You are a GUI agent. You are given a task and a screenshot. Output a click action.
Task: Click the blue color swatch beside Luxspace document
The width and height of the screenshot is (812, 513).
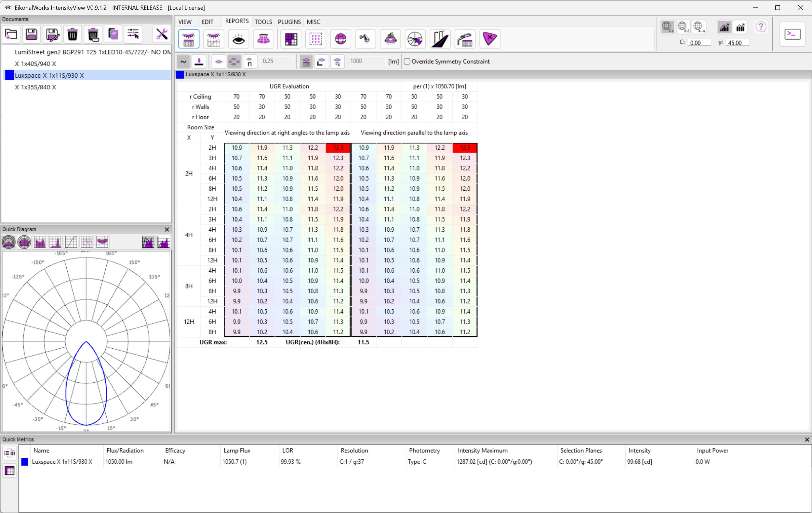click(x=10, y=75)
